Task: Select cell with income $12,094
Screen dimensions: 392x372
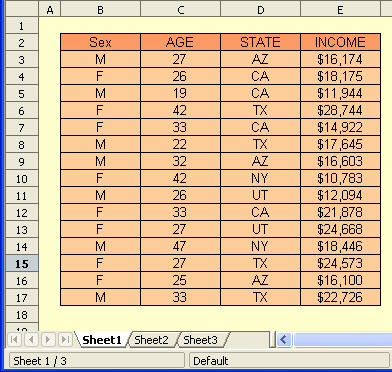Action: coord(340,195)
